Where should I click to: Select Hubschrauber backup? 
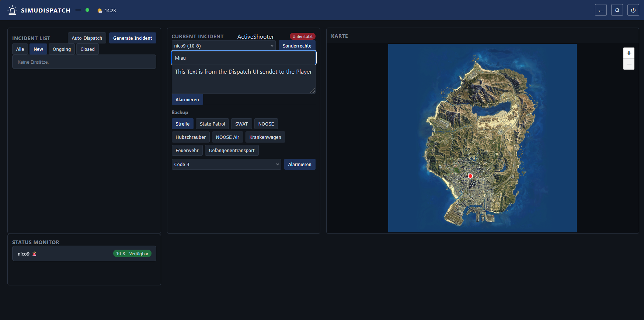(191, 137)
